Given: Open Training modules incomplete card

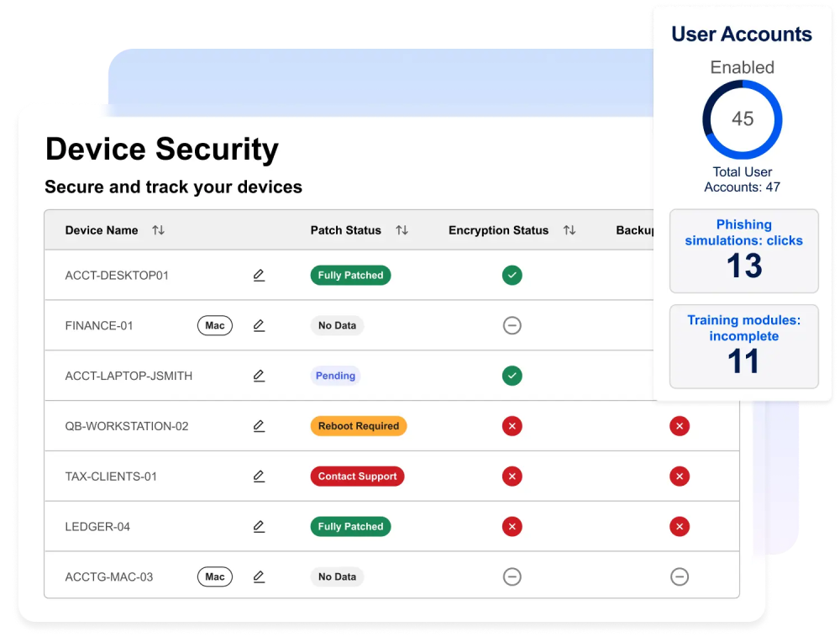Looking at the screenshot, I should pyautogui.click(x=743, y=346).
